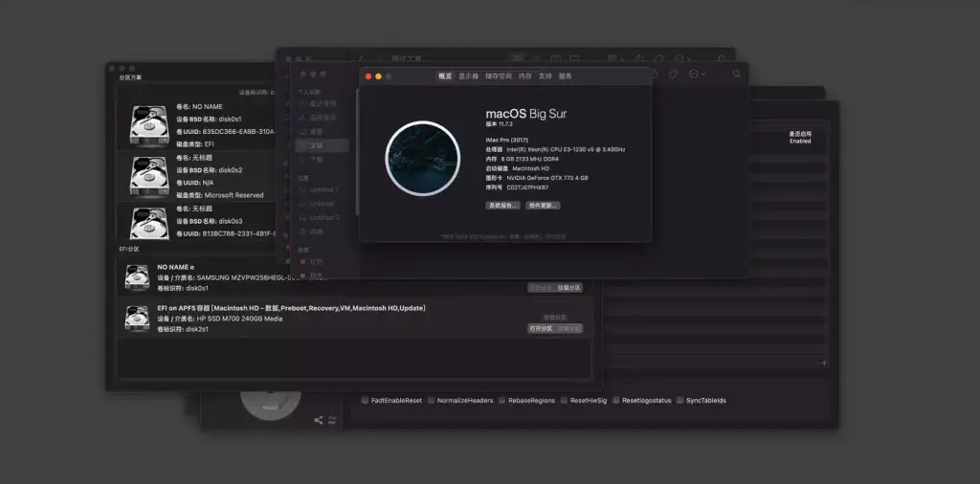Open Untitled 2 in Finder sidebar locations
The width and height of the screenshot is (980, 484).
324,218
